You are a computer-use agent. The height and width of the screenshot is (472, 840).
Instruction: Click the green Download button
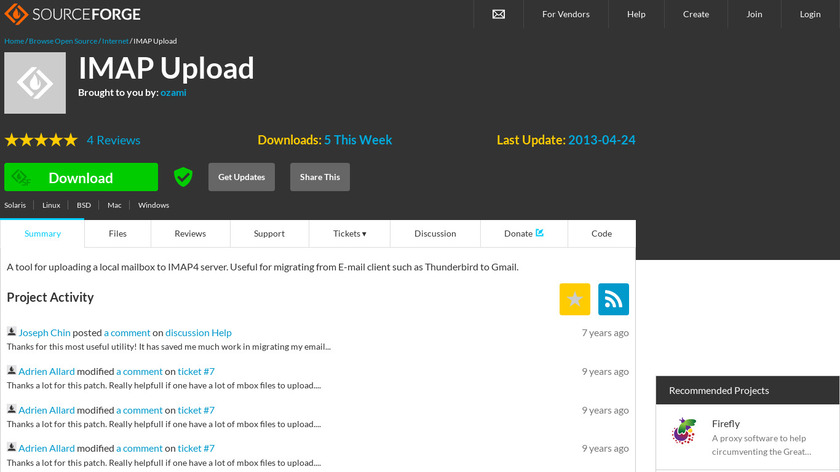point(81,177)
